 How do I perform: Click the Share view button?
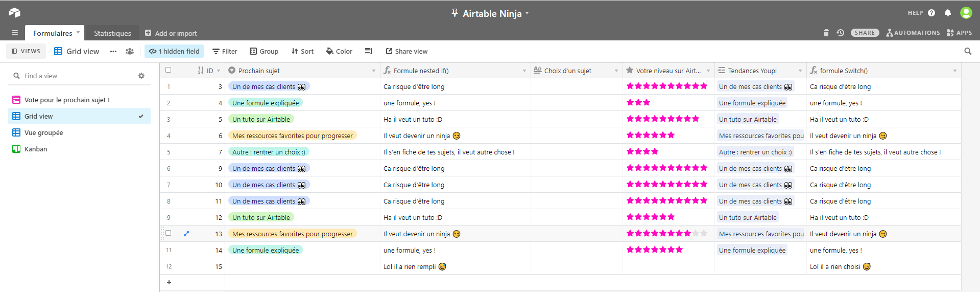click(407, 51)
